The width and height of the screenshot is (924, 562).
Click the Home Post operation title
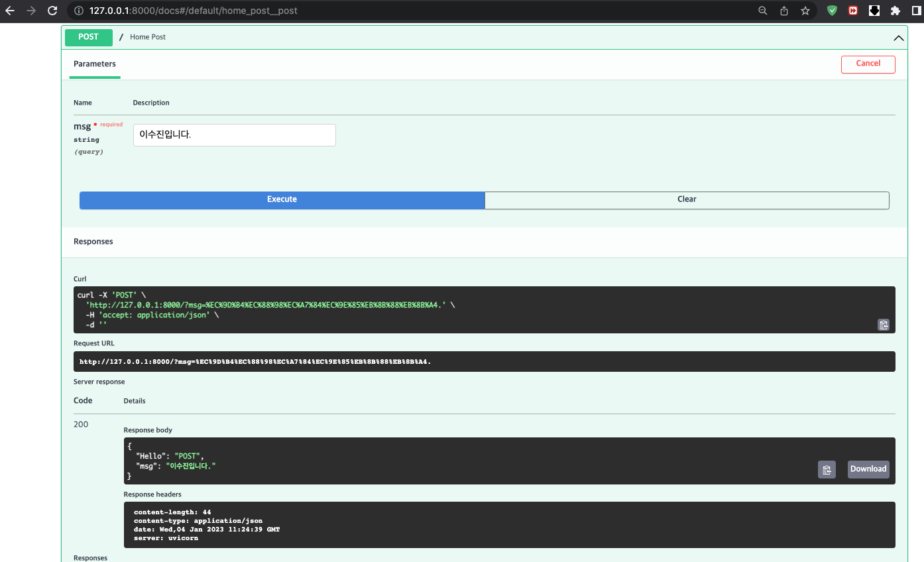click(148, 37)
